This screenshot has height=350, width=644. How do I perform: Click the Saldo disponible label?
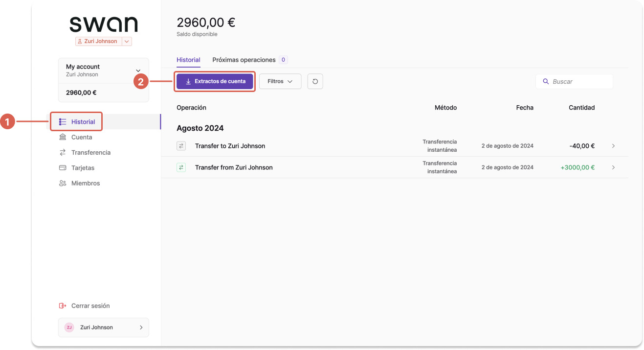point(197,34)
